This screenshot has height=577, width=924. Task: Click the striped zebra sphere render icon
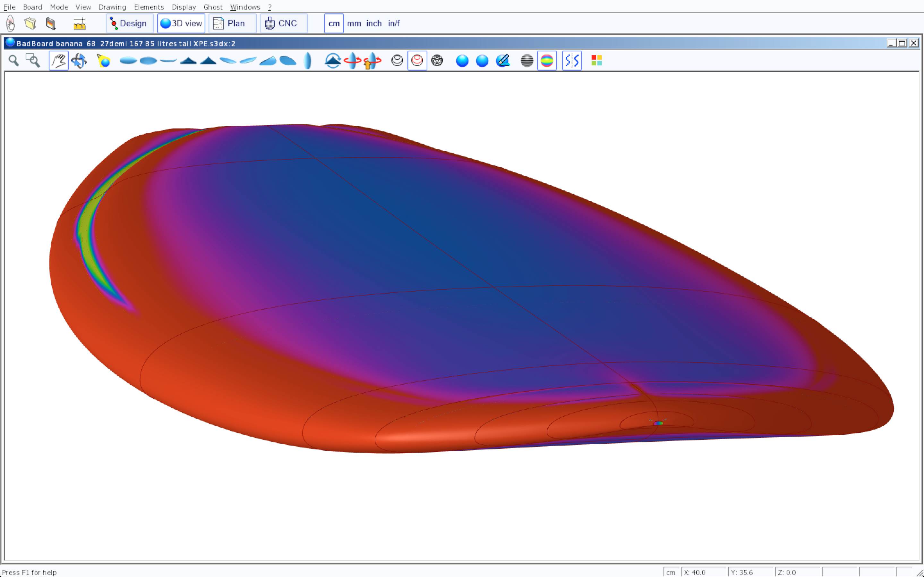[527, 61]
